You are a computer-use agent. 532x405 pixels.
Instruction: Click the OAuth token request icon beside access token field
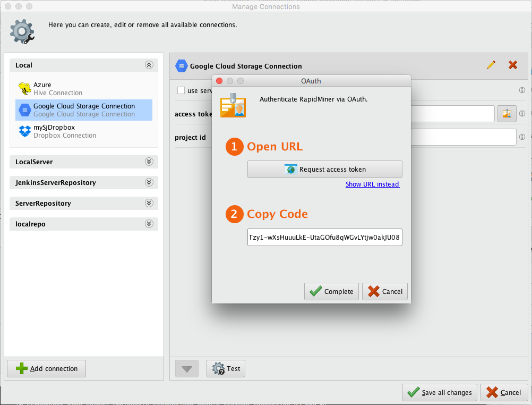point(507,114)
